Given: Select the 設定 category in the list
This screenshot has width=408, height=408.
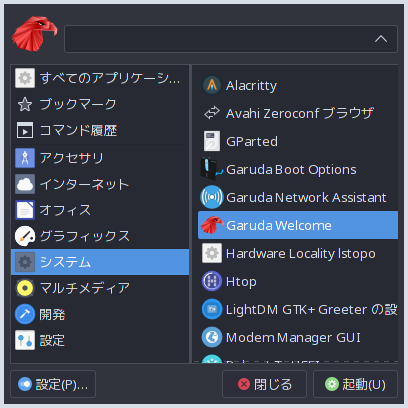Looking at the screenshot, I should click(x=100, y=340).
